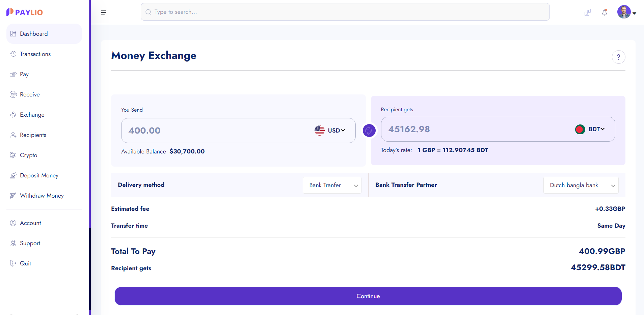Viewport: 644px width, 315px height.
Task: Select the Quit menu item
Action: [44, 263]
